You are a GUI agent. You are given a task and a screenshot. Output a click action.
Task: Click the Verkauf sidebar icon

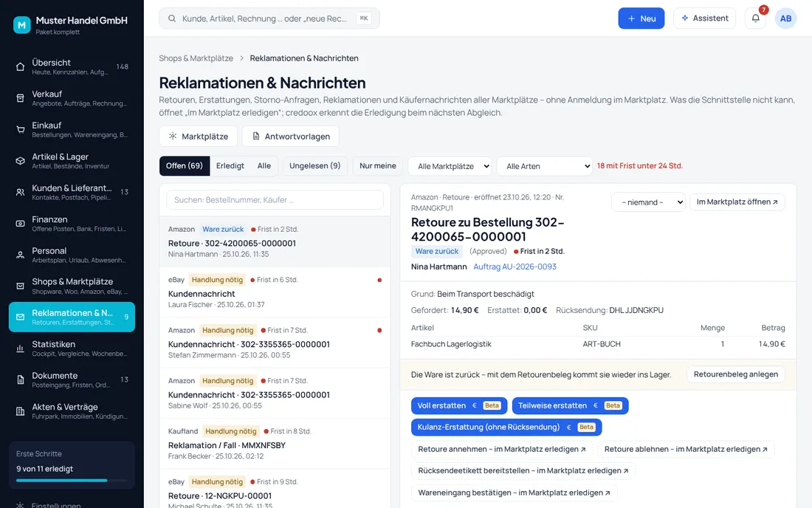[x=20, y=98]
